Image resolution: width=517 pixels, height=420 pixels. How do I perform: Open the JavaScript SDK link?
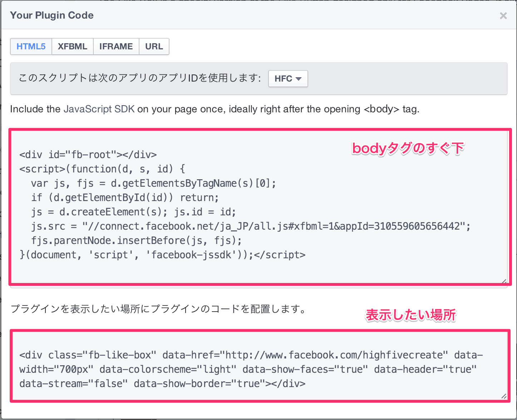[x=99, y=109]
